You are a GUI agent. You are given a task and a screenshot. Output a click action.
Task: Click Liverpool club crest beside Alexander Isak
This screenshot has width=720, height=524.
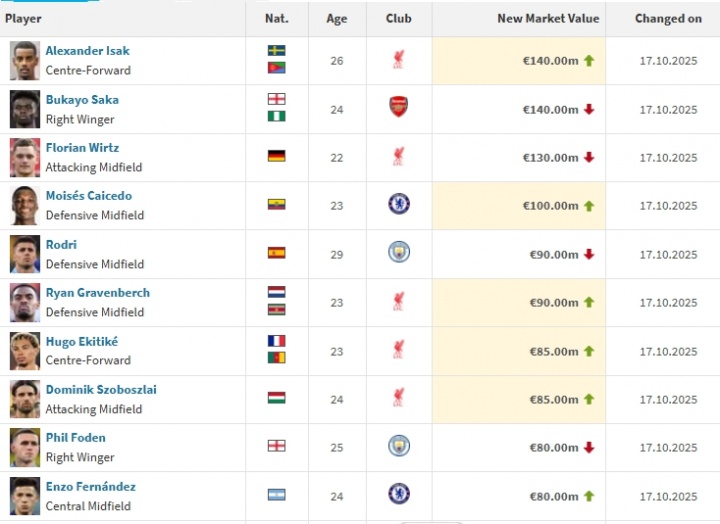point(398,60)
